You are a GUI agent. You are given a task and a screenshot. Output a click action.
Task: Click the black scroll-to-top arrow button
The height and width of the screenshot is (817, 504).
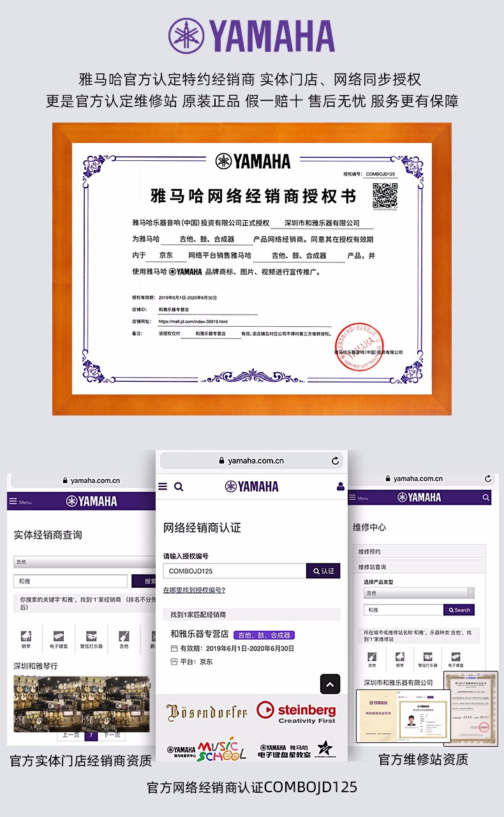[330, 684]
